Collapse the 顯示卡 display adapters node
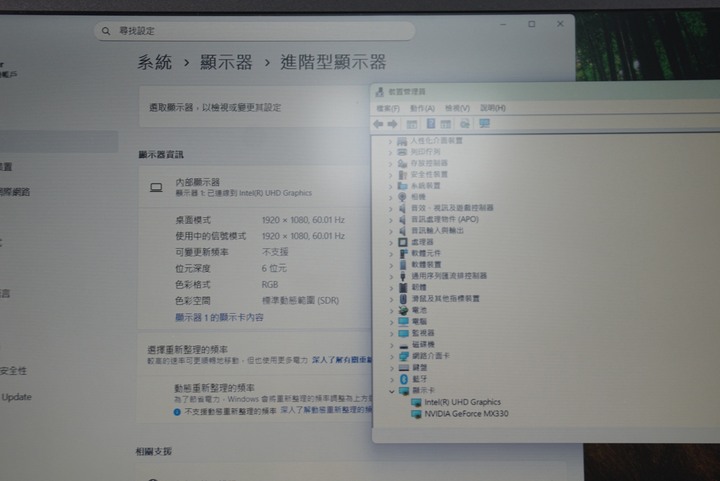Screen dimensions: 720x481 click(391, 391)
